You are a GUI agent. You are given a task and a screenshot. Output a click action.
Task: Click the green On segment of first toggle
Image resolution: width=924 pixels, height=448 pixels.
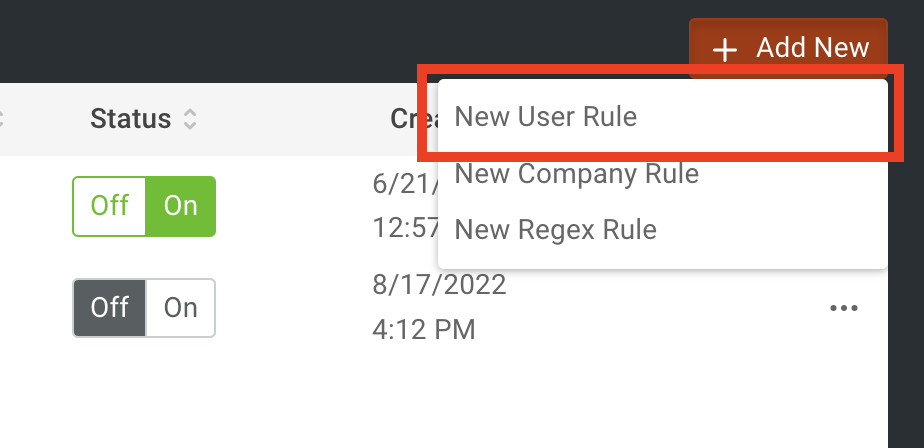pos(180,206)
